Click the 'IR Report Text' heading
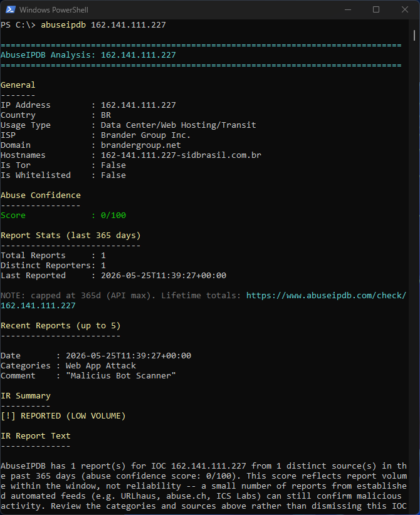Screen dimensions: 420x515 point(36,436)
